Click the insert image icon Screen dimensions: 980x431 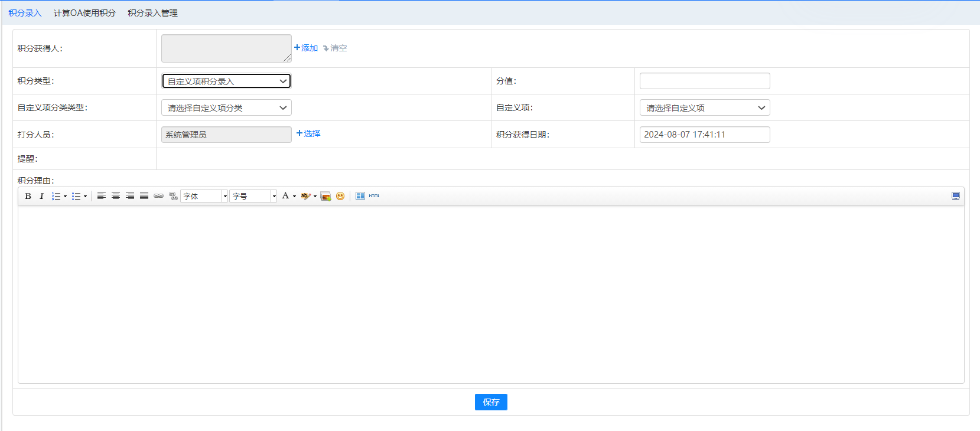pos(325,196)
